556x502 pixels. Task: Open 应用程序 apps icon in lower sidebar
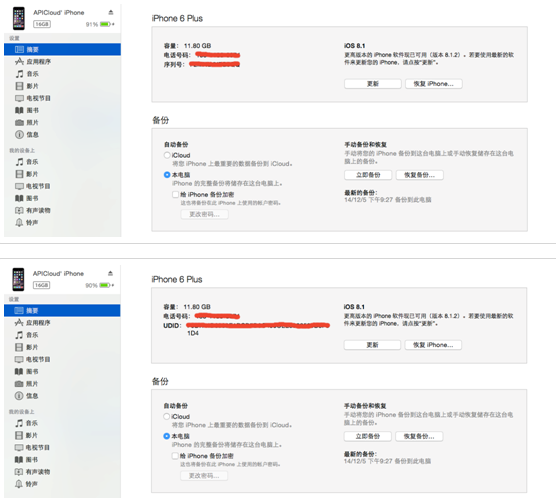point(19,323)
